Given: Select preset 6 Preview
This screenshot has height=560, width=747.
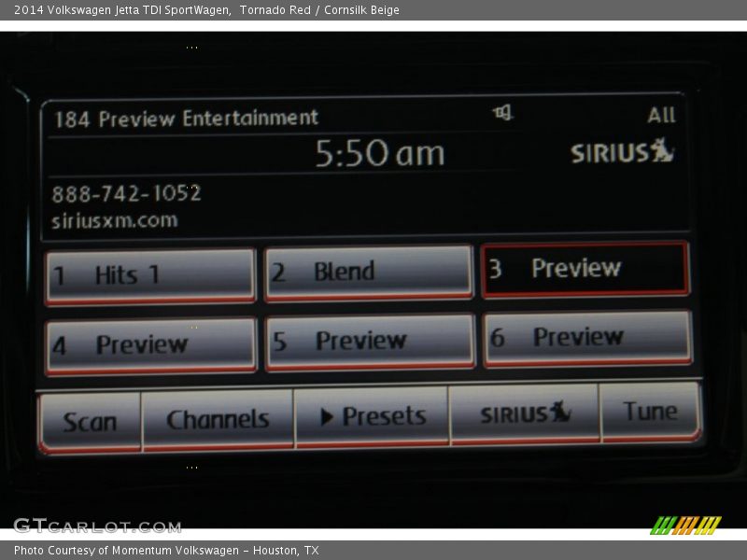Looking at the screenshot, I should [x=588, y=339].
